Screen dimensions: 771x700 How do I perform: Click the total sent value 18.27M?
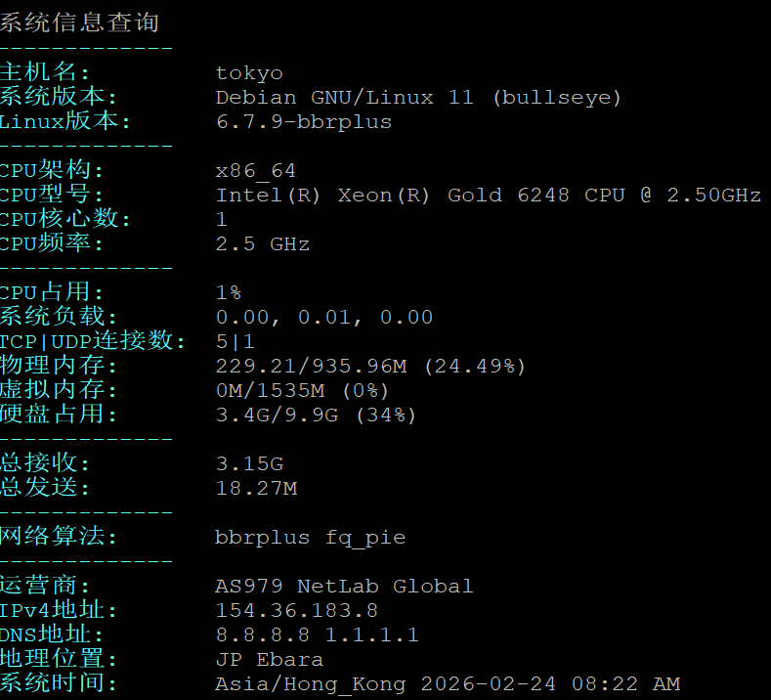tap(256, 488)
